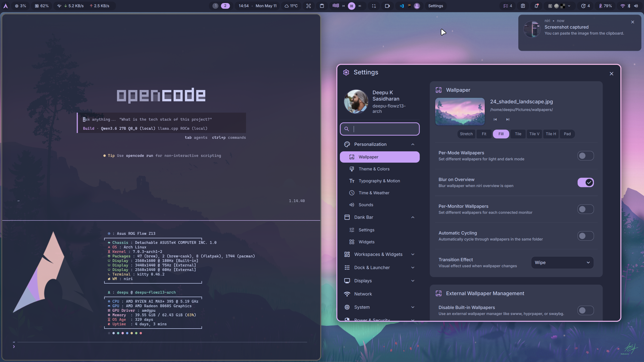Click the Bluetooth icon in top bar
The height and width of the screenshot is (362, 644).
click(629, 6)
